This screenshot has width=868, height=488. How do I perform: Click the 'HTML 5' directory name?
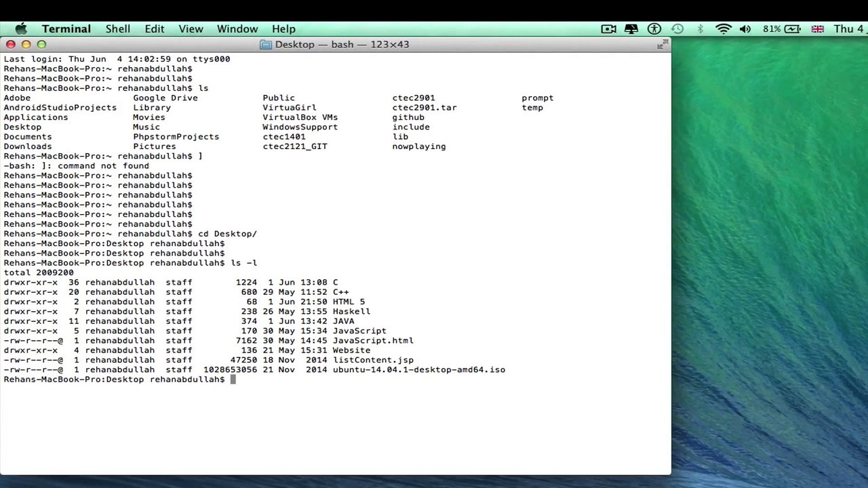(x=349, y=302)
